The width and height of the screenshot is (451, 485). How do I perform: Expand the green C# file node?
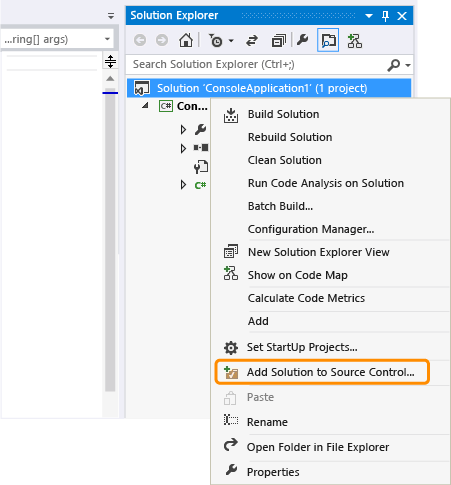click(183, 185)
